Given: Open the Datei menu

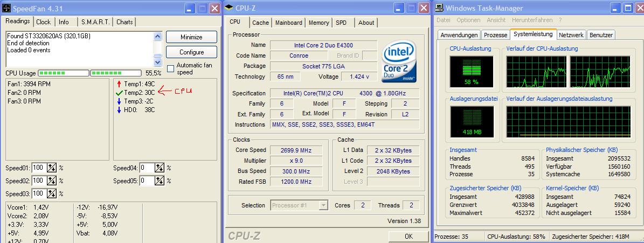Looking at the screenshot, I should click(x=444, y=20).
